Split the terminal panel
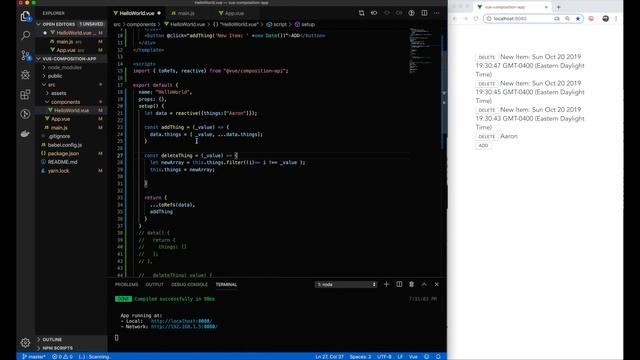This screenshot has width=640, height=360. 399,284
